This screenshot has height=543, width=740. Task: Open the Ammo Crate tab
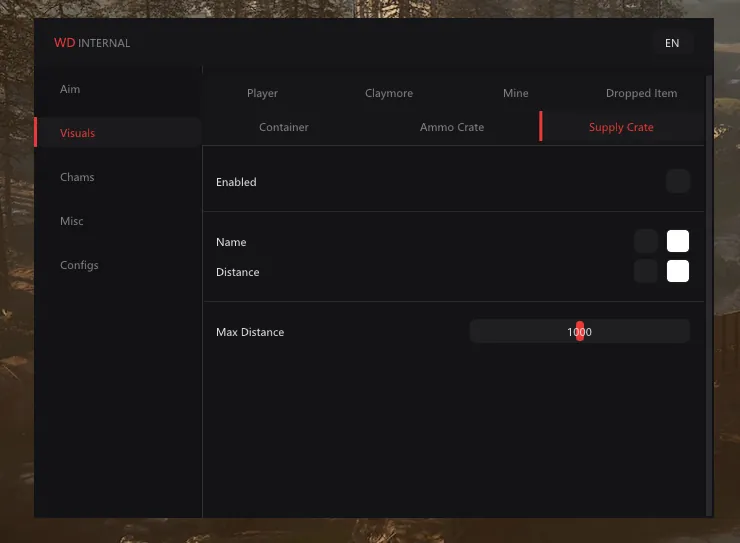coord(452,127)
